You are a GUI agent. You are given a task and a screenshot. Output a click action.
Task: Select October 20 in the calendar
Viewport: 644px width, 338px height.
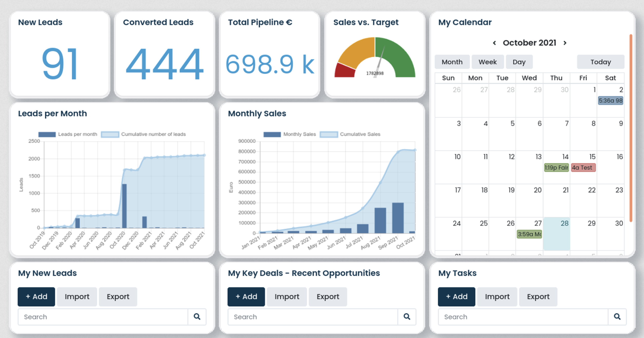tap(529, 201)
